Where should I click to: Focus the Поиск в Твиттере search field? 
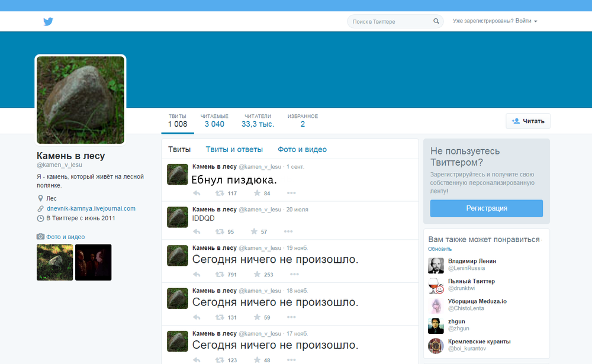[391, 22]
